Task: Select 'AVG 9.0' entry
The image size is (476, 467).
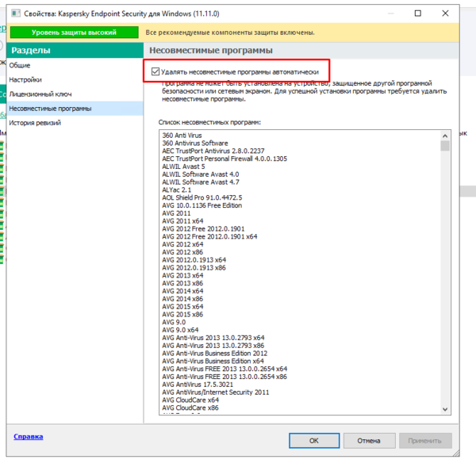Action: click(x=174, y=322)
